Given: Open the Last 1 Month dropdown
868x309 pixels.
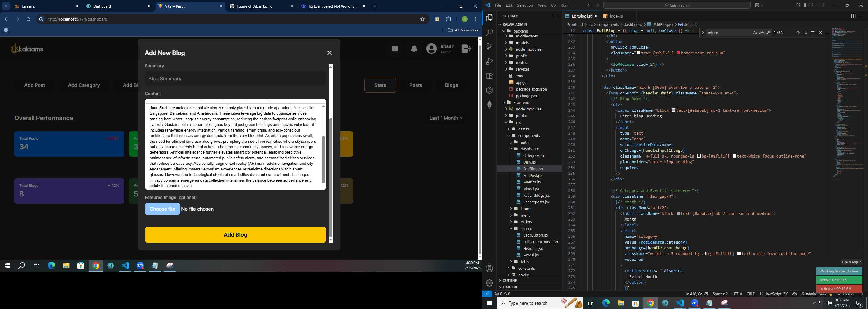Looking at the screenshot, I should tap(446, 118).
